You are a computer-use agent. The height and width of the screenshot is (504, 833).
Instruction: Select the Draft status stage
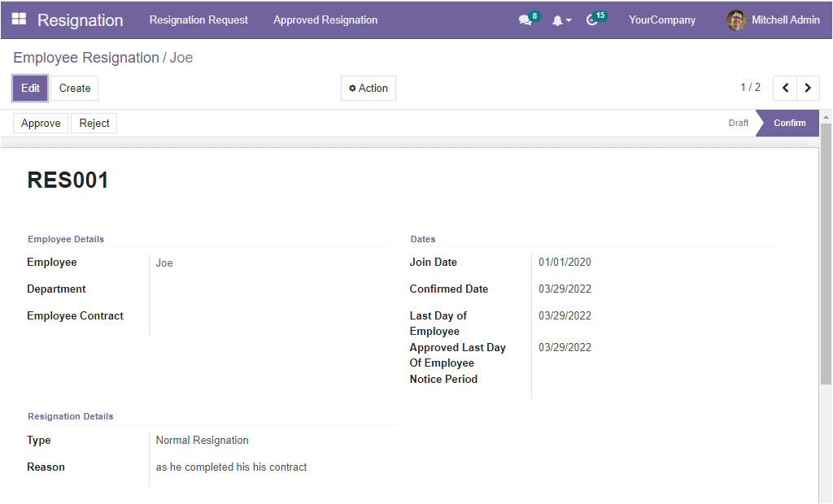point(738,123)
